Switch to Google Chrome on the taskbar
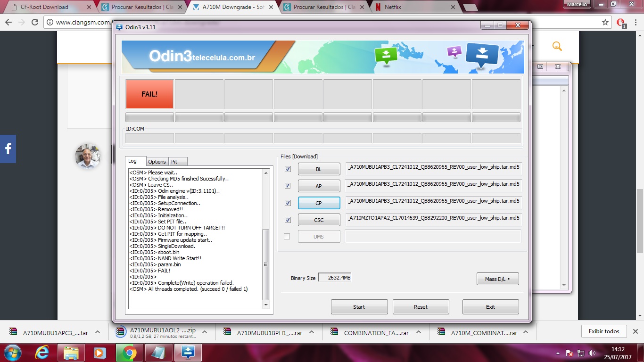The height and width of the screenshot is (362, 644). [x=130, y=353]
